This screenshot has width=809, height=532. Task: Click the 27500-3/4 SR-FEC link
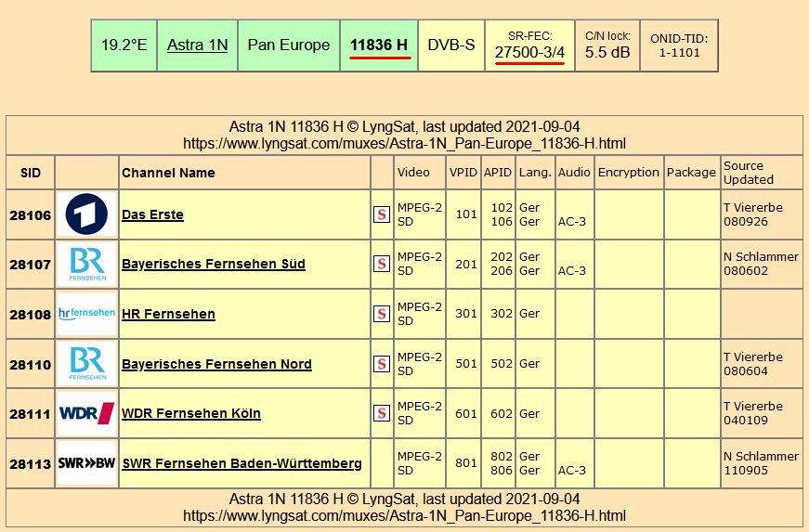point(529,52)
